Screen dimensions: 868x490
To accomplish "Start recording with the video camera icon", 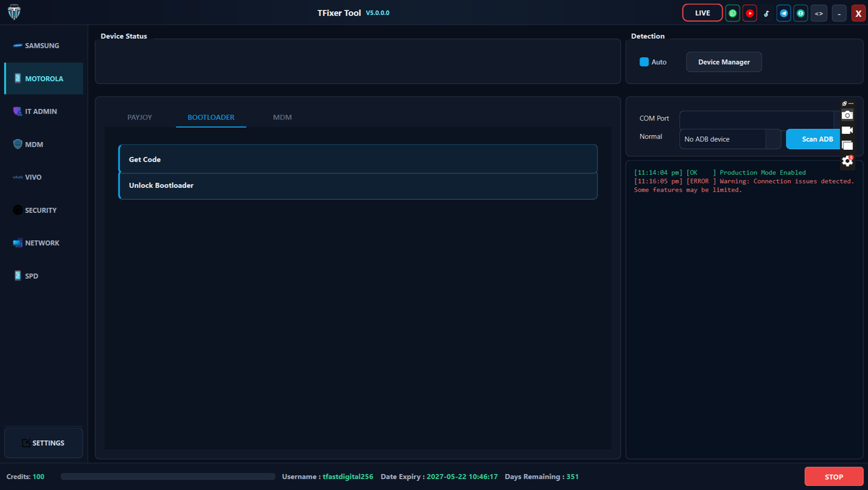I will click(847, 130).
